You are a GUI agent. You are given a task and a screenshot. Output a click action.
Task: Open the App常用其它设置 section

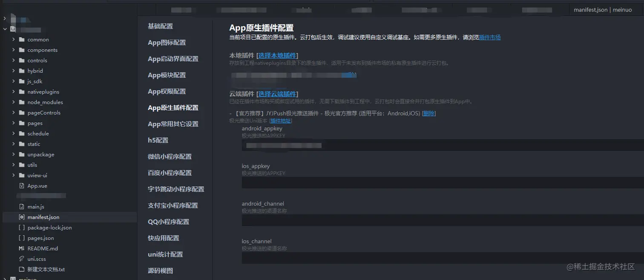click(173, 124)
